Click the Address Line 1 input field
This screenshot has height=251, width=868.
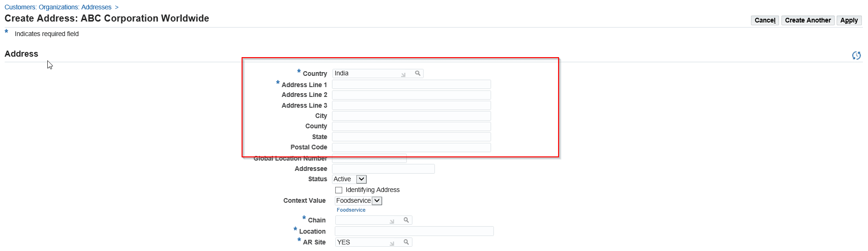(x=412, y=84)
